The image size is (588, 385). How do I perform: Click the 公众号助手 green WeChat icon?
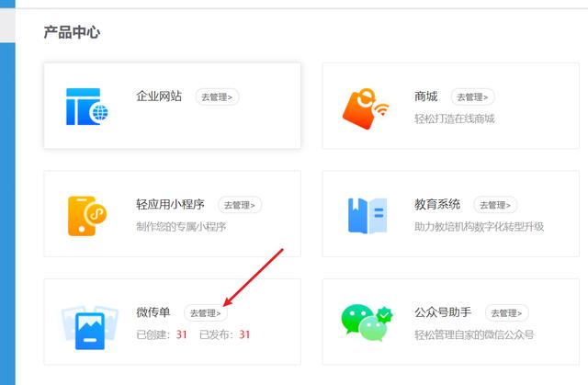(367, 323)
